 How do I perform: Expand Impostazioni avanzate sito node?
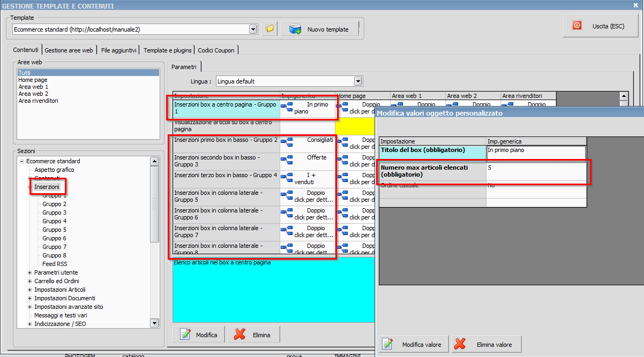point(29,307)
